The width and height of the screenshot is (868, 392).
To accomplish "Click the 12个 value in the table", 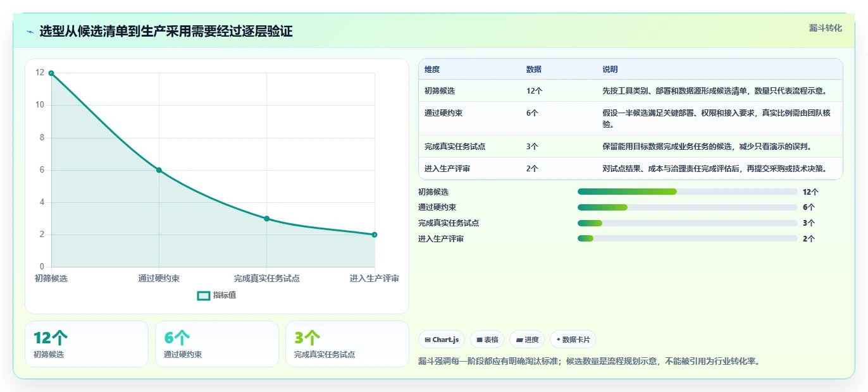I will (535, 91).
